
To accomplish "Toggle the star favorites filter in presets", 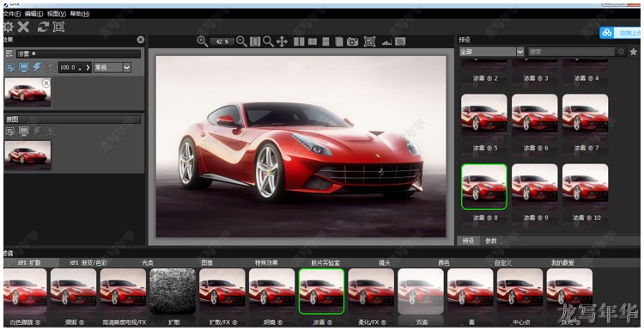I will coord(634,52).
